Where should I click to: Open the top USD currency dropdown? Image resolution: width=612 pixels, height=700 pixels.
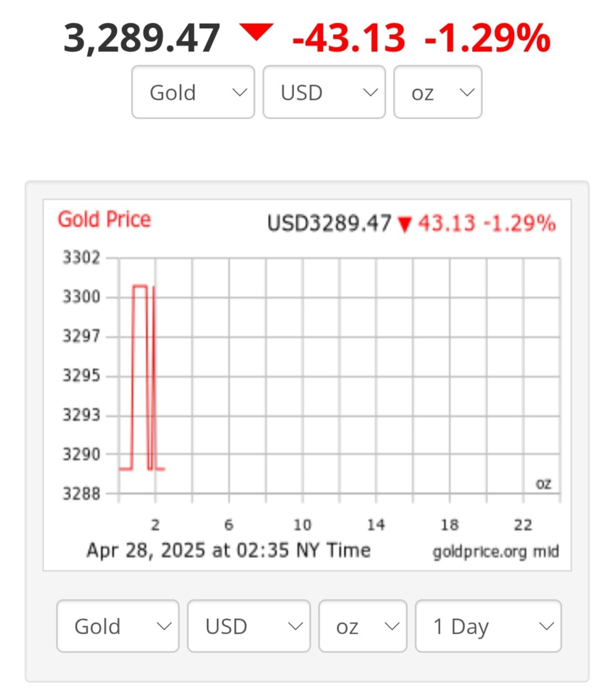324,92
